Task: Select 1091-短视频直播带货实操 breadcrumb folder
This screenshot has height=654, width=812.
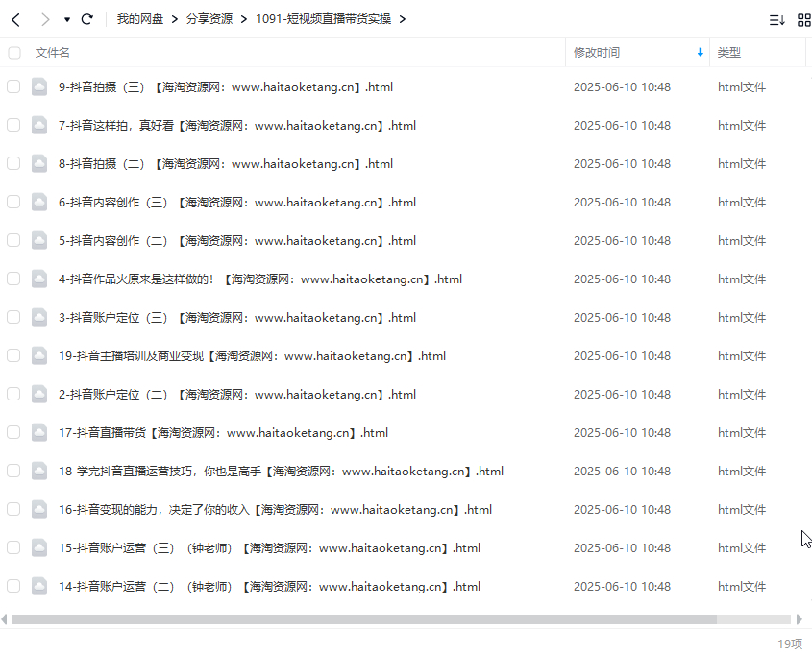Action: coord(323,19)
